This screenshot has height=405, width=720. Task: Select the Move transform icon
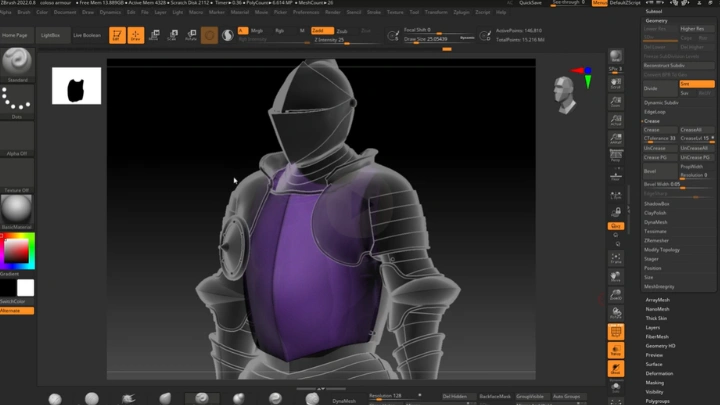pyautogui.click(x=155, y=35)
